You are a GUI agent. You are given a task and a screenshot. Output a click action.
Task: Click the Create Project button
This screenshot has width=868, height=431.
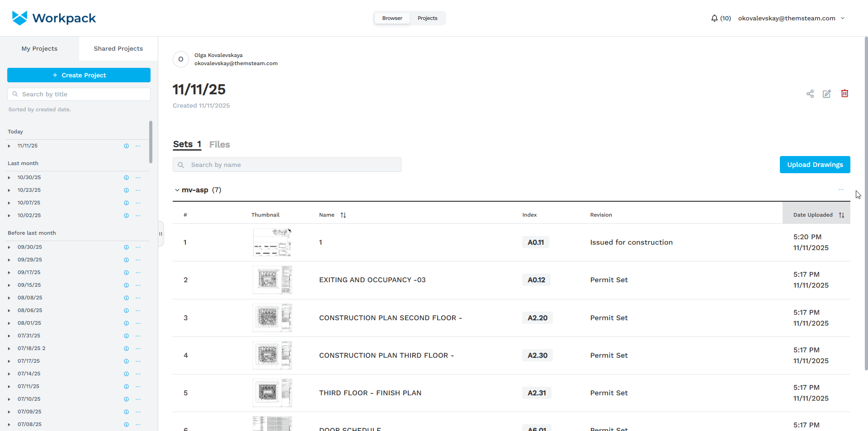(x=79, y=75)
